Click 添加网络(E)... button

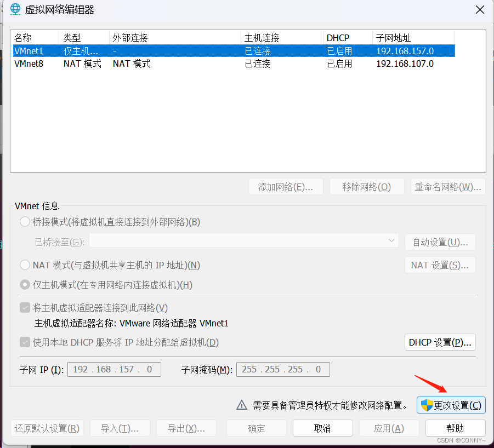tap(286, 187)
